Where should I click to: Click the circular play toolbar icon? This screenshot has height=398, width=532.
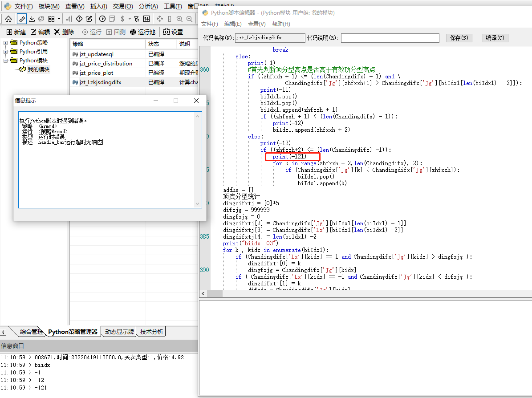[x=102, y=19]
